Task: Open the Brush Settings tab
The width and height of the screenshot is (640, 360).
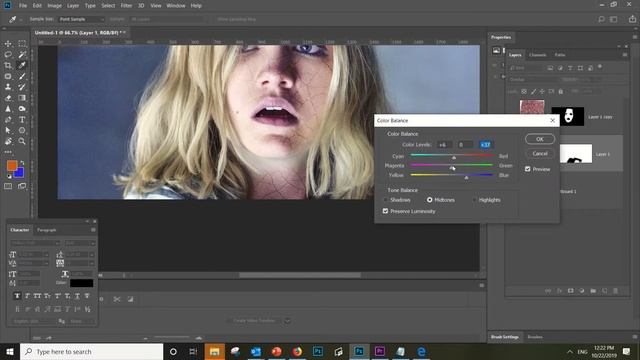Action: coord(505,337)
